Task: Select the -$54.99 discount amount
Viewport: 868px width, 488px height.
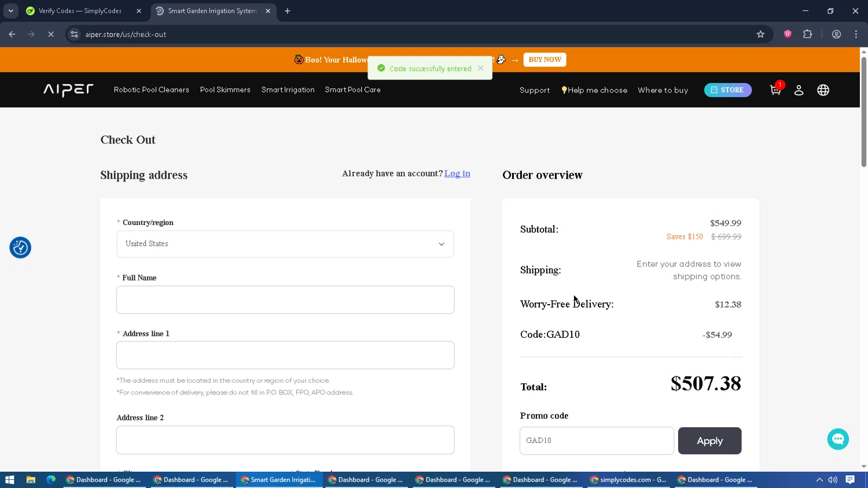Action: pos(717,335)
